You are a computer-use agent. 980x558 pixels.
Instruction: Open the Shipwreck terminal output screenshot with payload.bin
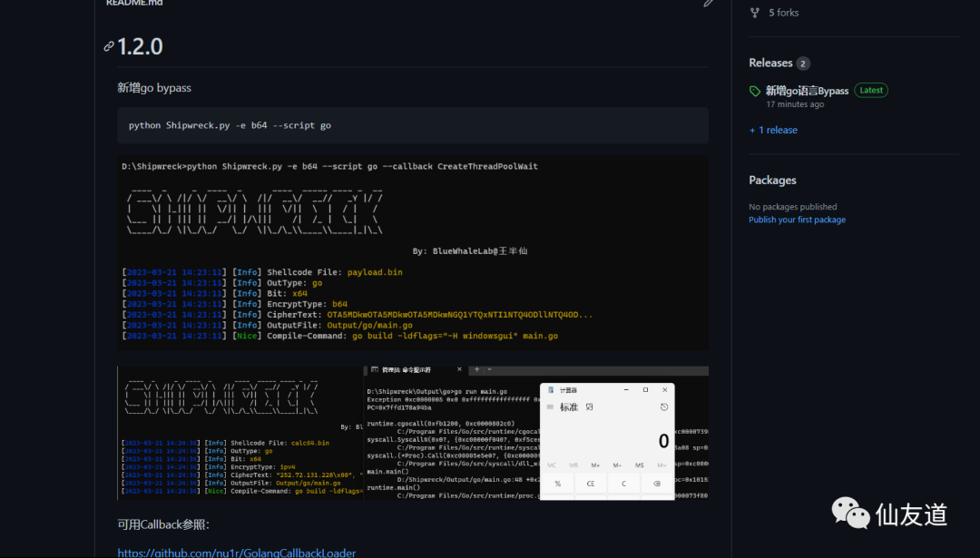413,252
